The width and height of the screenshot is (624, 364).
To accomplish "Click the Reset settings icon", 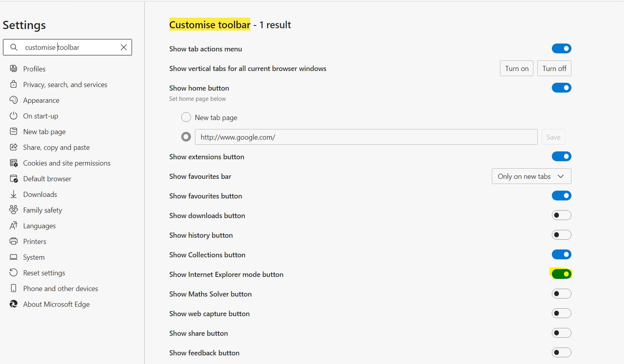I will [14, 273].
